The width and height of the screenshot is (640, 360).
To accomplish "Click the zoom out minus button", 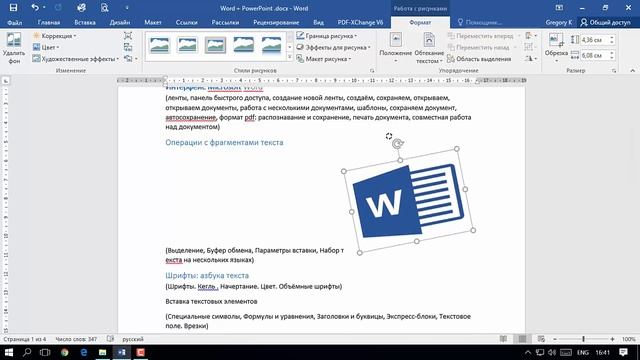I will click(x=555, y=339).
